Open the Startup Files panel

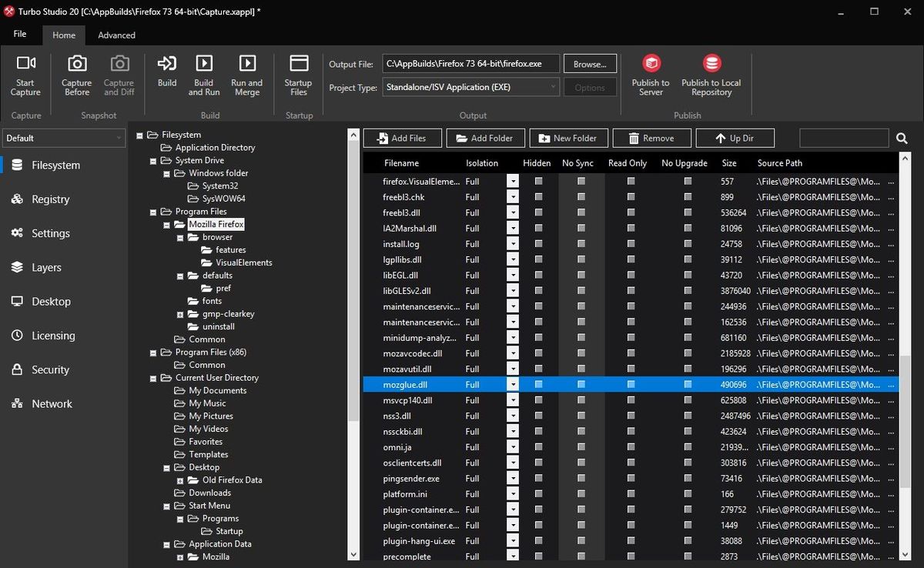coord(298,69)
